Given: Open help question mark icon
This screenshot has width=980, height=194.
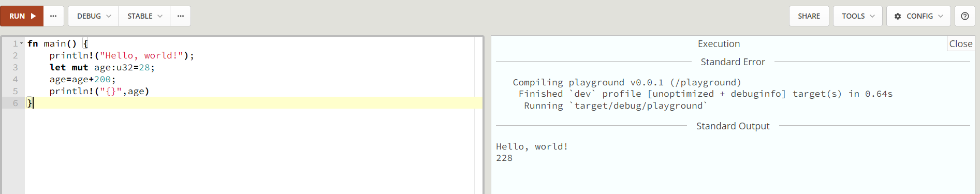Looking at the screenshot, I should [964, 16].
